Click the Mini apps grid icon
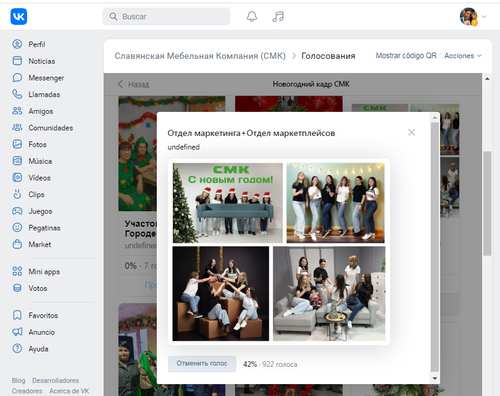The height and width of the screenshot is (396, 500). coord(17,271)
